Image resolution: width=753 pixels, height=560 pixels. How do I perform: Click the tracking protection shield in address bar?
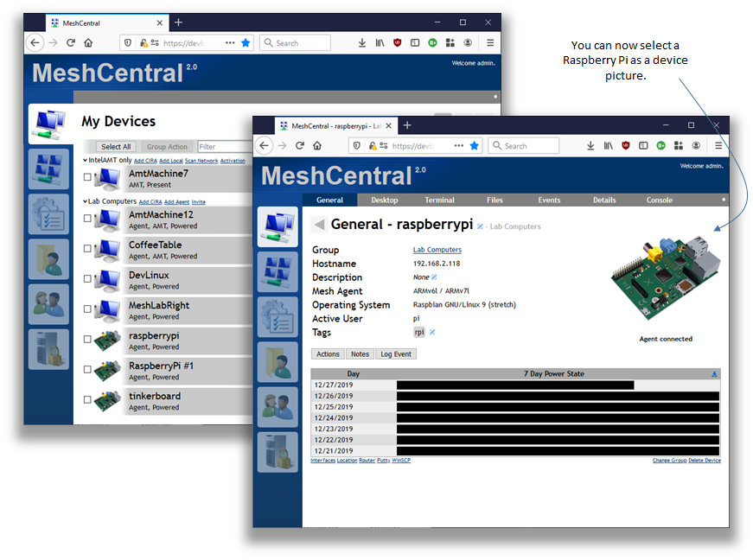coord(356,145)
